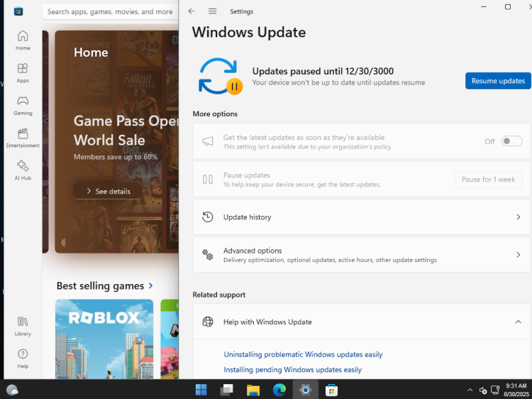
Task: Open Gaming section in Microsoft Store
Action: click(23, 105)
